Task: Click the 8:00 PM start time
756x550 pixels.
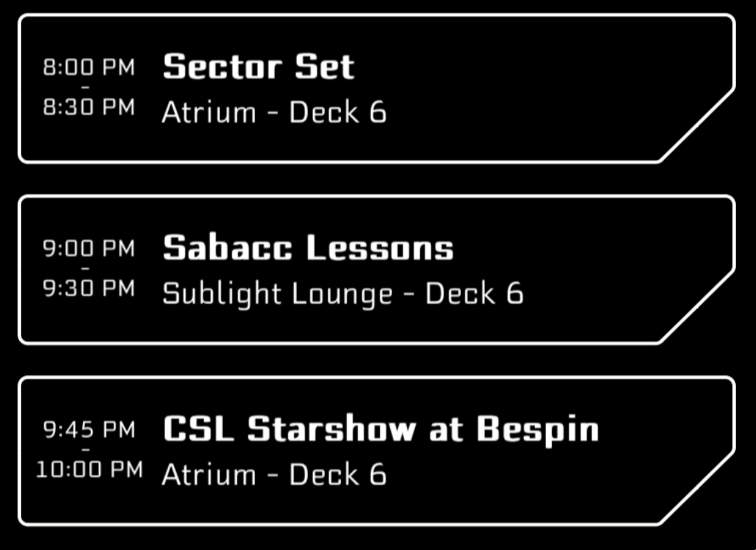Action: [89, 67]
